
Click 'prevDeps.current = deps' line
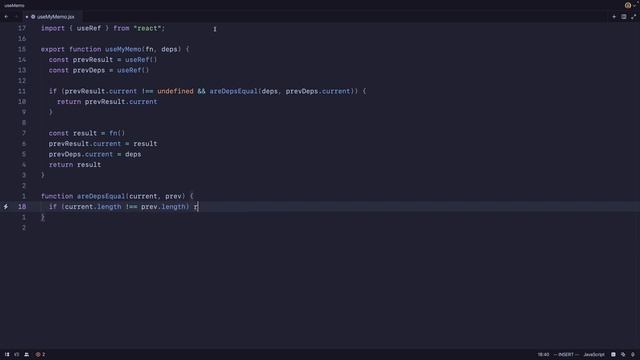tap(95, 154)
